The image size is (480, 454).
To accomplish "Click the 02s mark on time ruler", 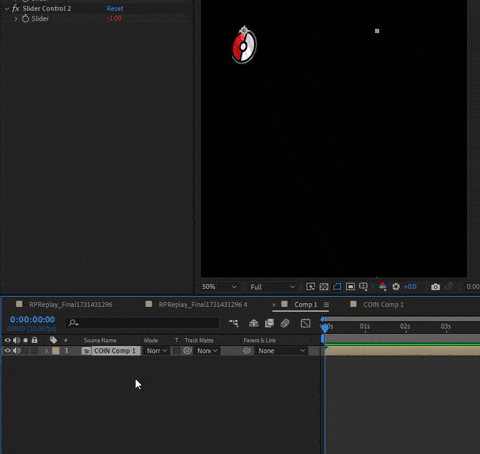I will [x=405, y=327].
